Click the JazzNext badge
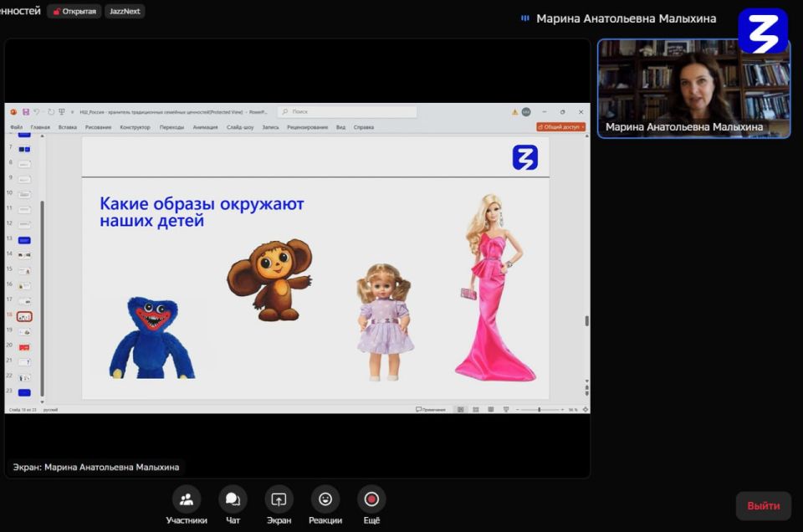The image size is (803, 532). click(x=125, y=11)
